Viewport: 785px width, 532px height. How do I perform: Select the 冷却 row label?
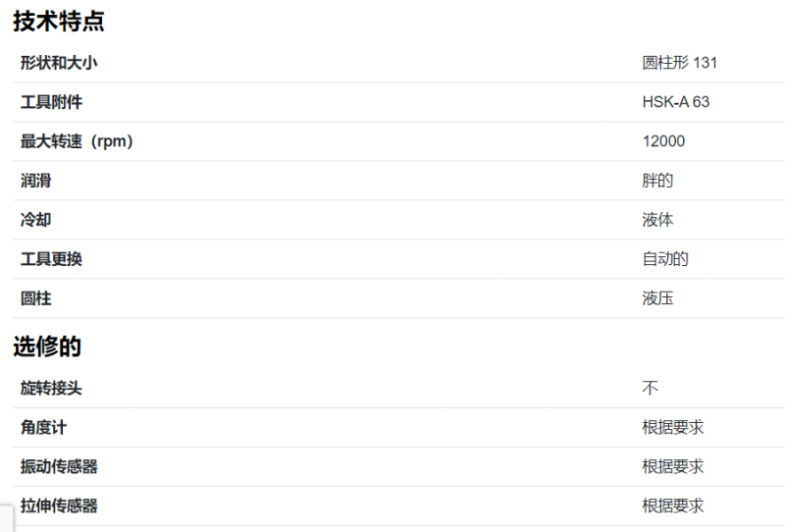(35, 220)
